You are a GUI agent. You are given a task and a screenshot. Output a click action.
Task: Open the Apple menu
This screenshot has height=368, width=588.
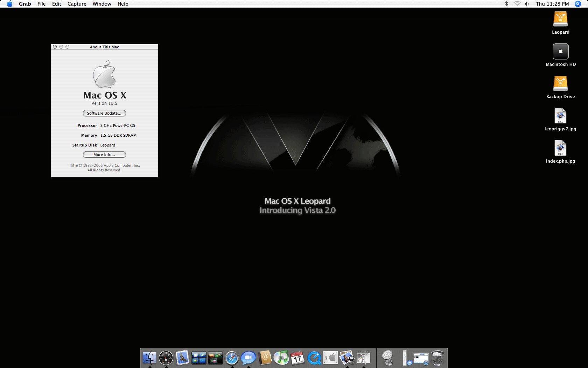click(x=9, y=4)
